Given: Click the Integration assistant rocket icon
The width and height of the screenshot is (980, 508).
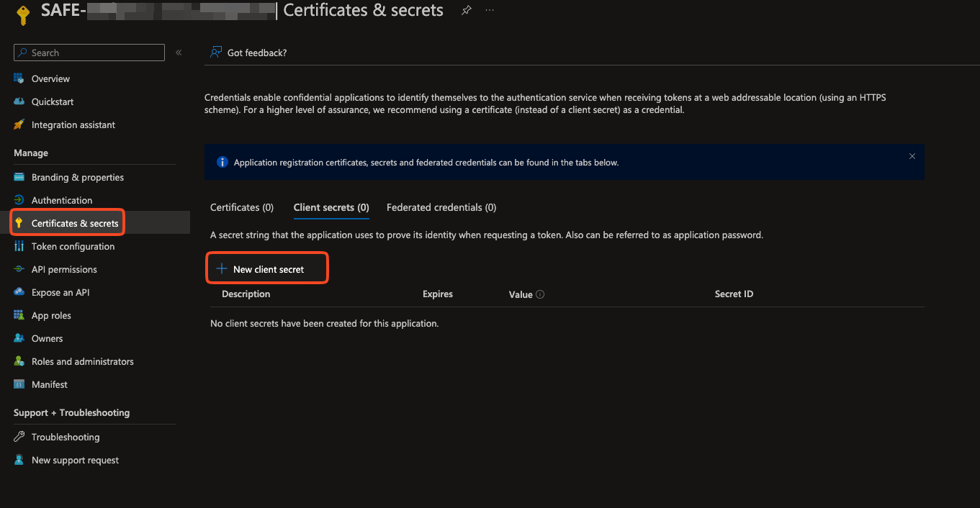Looking at the screenshot, I should (x=19, y=124).
